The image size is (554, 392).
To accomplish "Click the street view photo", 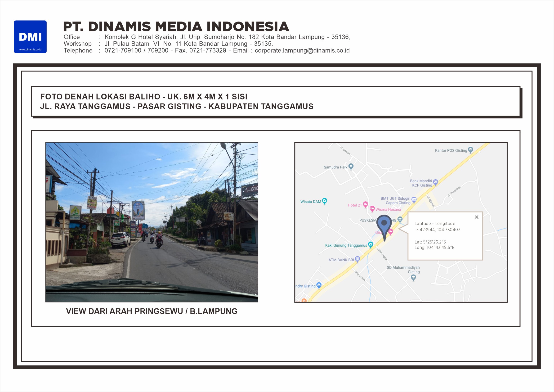I will pos(152,222).
